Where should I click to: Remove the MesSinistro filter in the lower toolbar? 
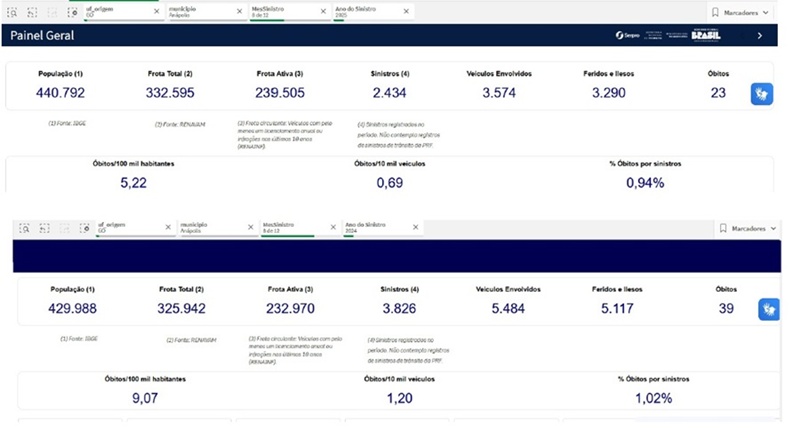[x=331, y=228]
